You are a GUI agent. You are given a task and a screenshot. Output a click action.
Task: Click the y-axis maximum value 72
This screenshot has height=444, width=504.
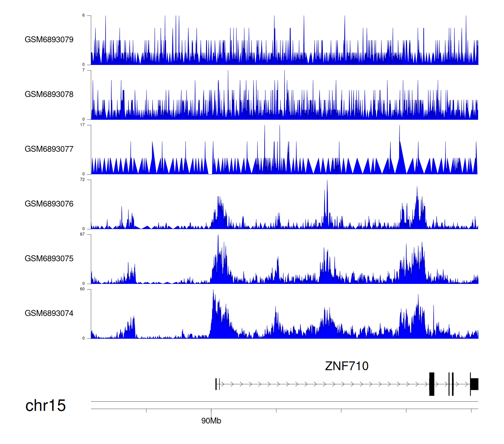pos(82,180)
